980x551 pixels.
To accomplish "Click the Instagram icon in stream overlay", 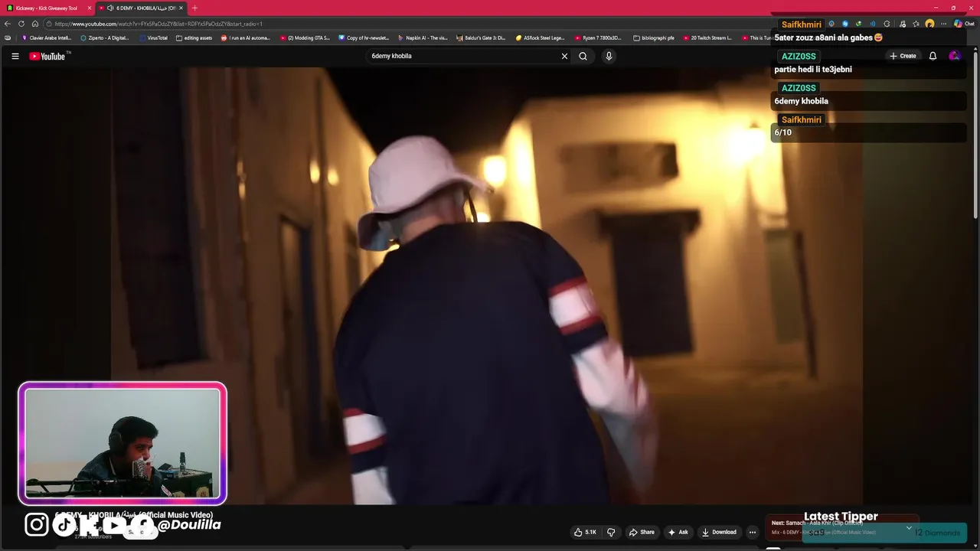I will pos(36,524).
